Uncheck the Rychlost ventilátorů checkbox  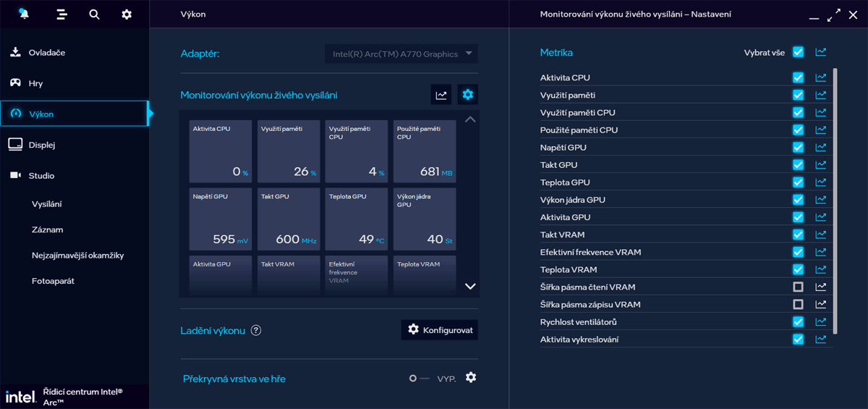click(x=798, y=321)
